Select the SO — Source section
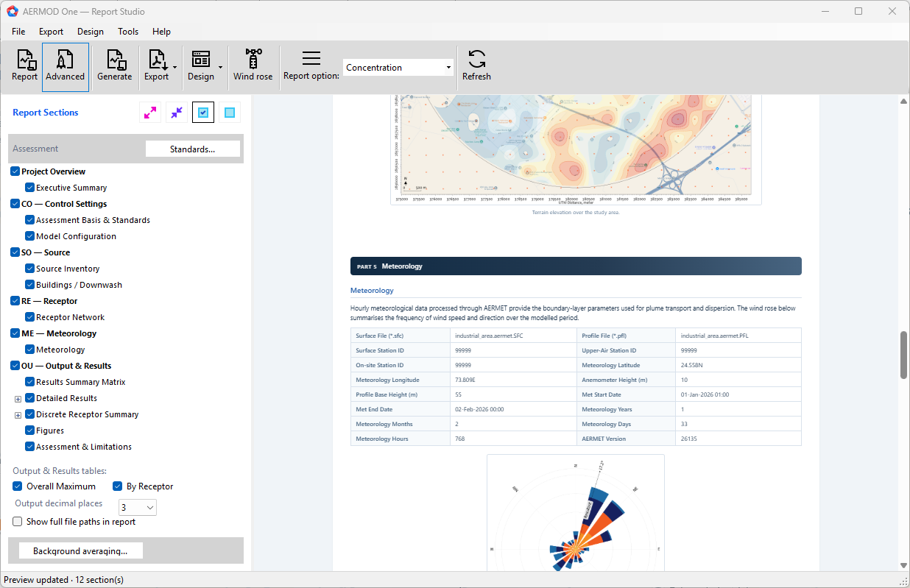 pos(46,252)
